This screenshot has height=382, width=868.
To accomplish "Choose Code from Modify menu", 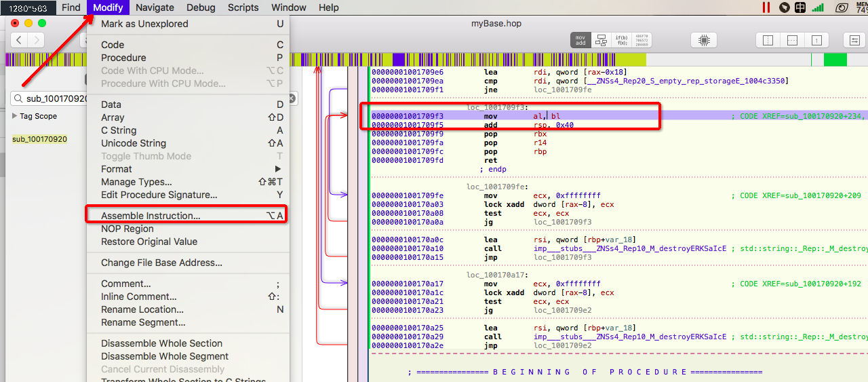I will (x=188, y=45).
